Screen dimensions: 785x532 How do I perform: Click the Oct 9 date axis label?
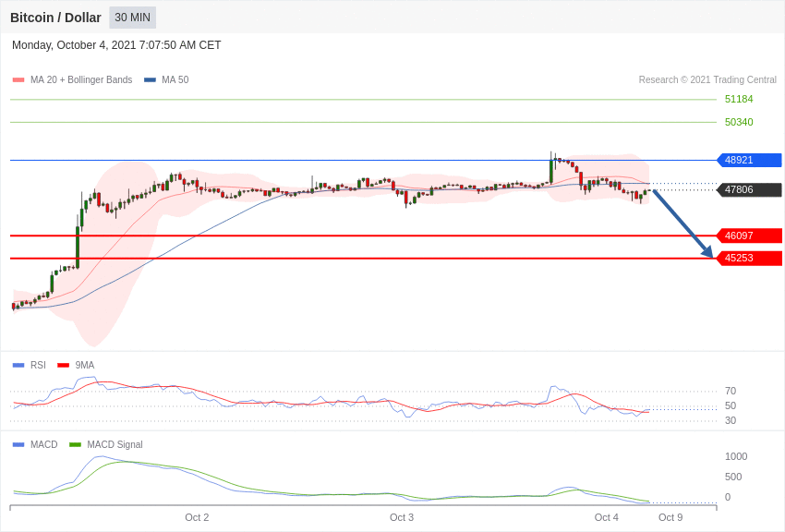tap(670, 517)
